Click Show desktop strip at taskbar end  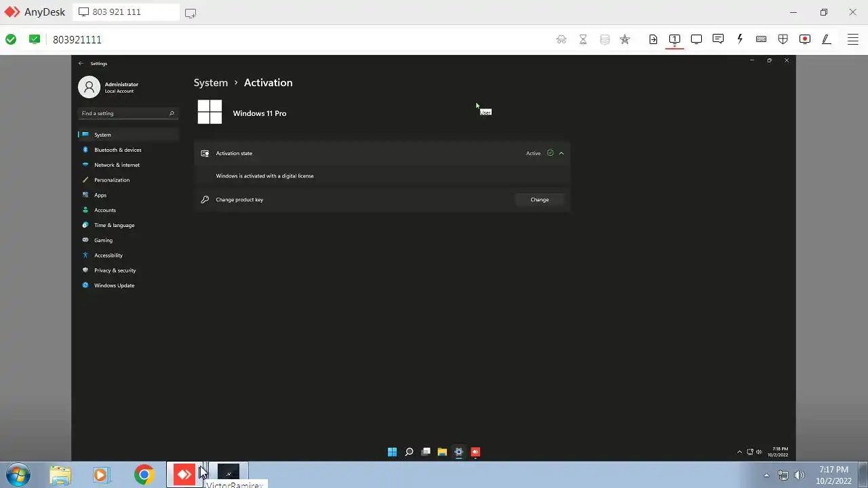[x=863, y=475]
